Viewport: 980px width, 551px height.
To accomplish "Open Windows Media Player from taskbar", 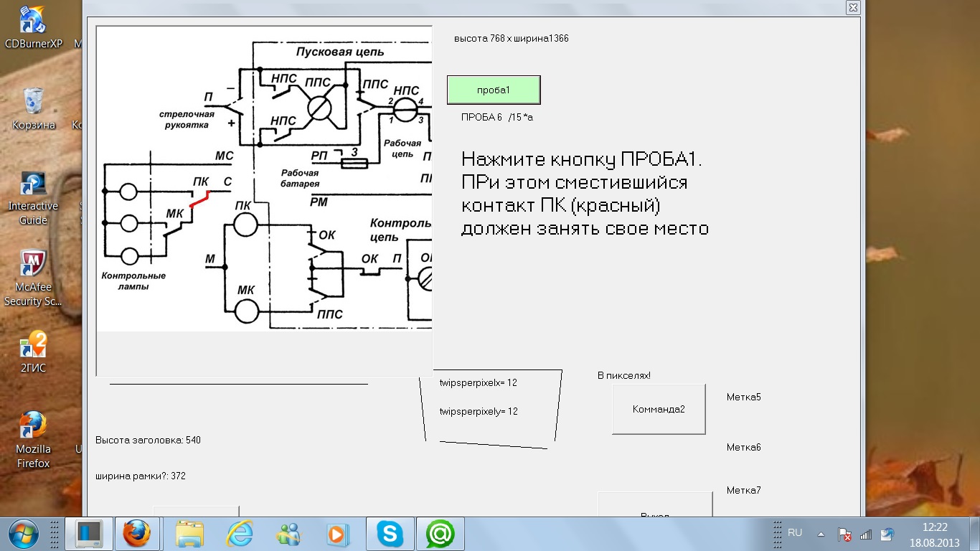I will click(x=336, y=534).
